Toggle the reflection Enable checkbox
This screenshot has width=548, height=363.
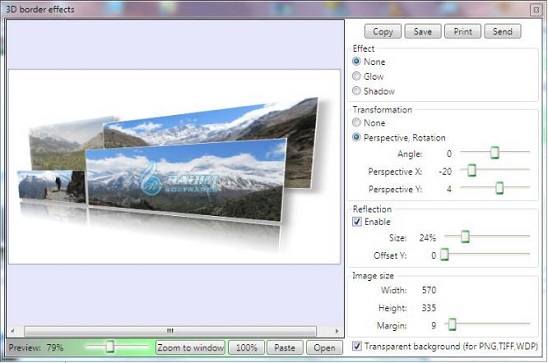(357, 222)
